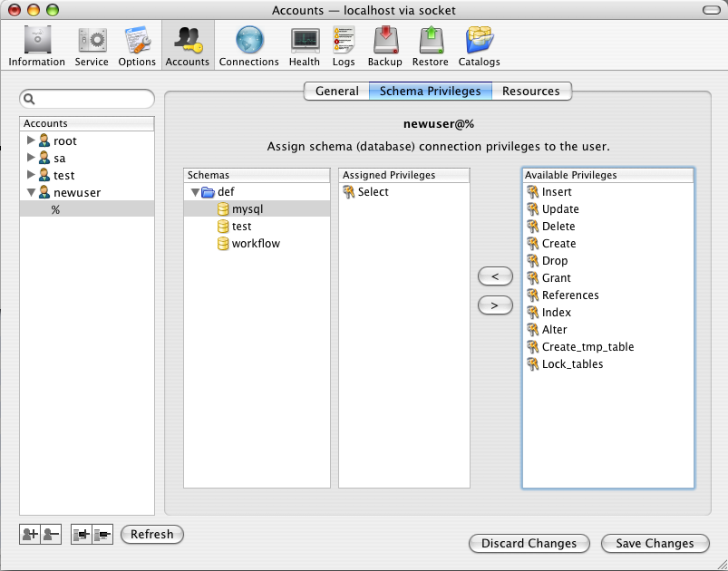This screenshot has height=571, width=728.
Task: Collapse the def schema folder
Action: point(194,192)
